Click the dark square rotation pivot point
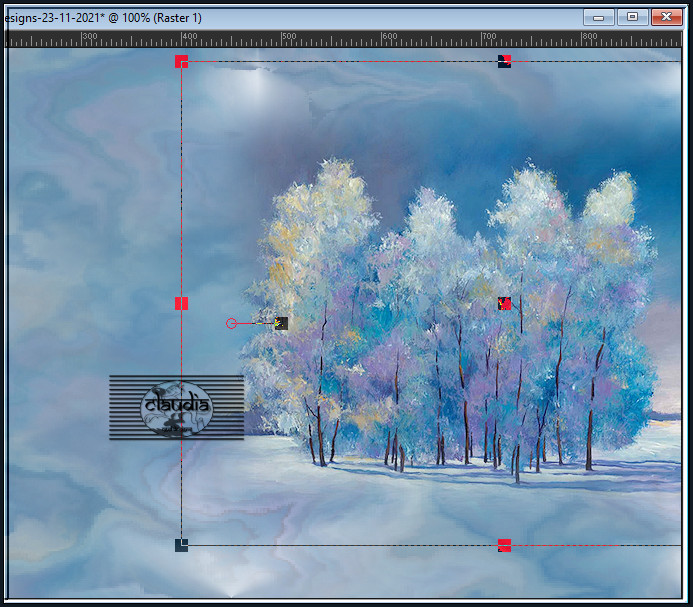The image size is (693, 607). click(281, 323)
